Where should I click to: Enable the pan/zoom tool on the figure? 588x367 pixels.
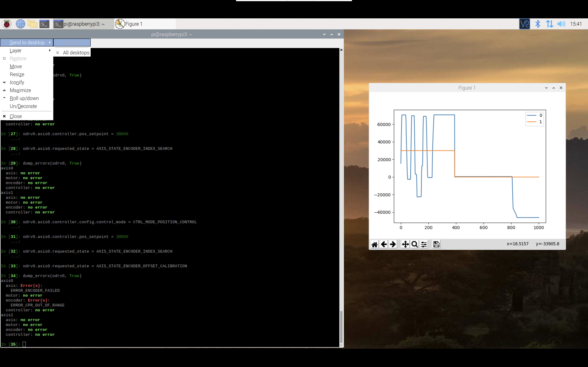coord(405,244)
